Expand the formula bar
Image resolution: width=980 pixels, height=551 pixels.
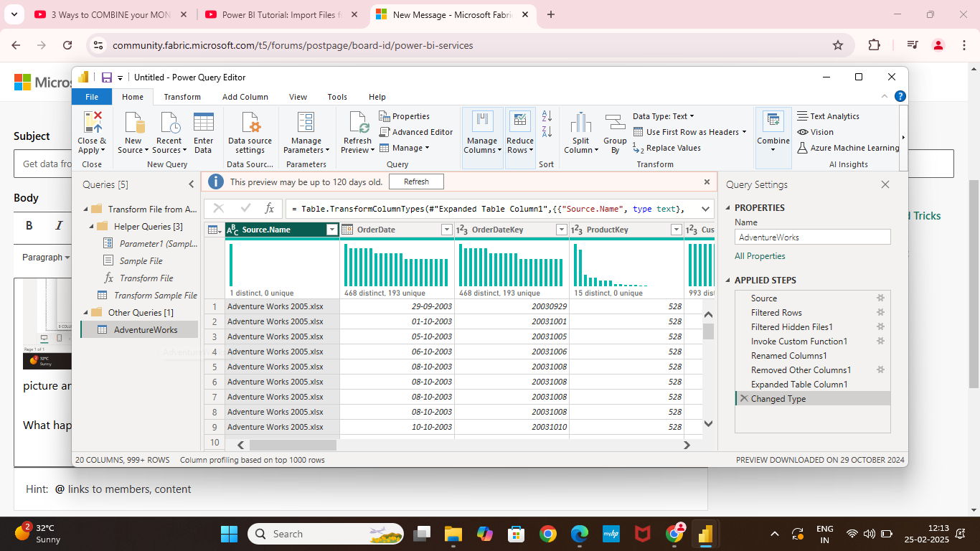(705, 209)
